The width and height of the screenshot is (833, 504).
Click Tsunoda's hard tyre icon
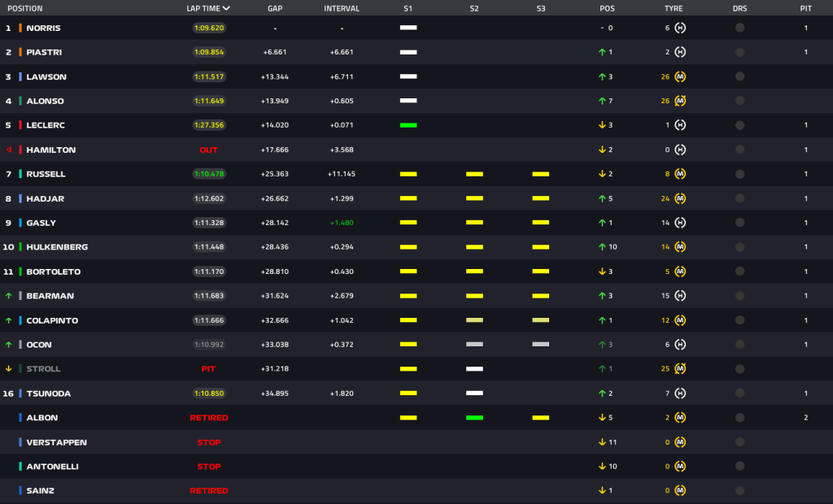coord(680,393)
